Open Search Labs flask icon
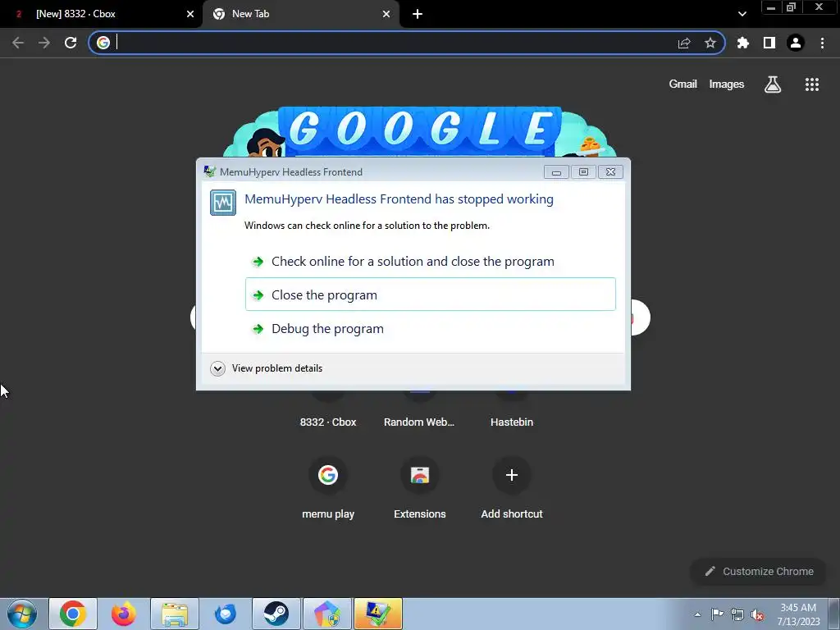 pos(773,84)
